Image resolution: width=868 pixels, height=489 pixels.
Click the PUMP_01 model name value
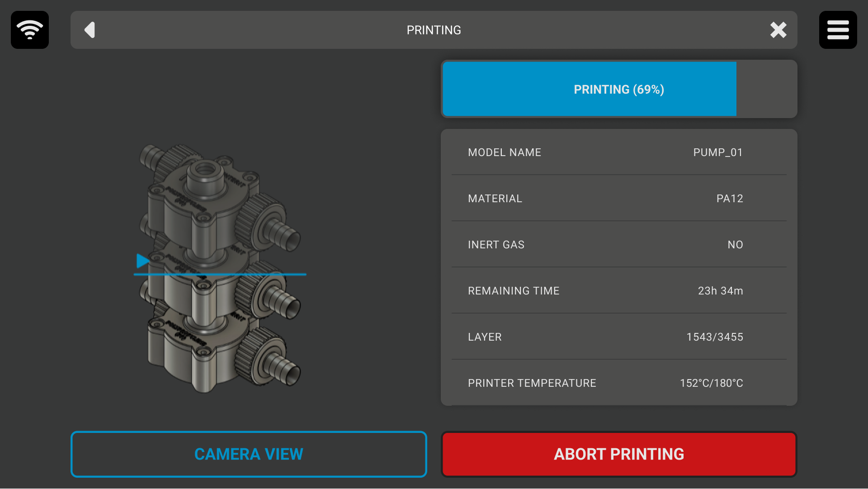coord(717,152)
